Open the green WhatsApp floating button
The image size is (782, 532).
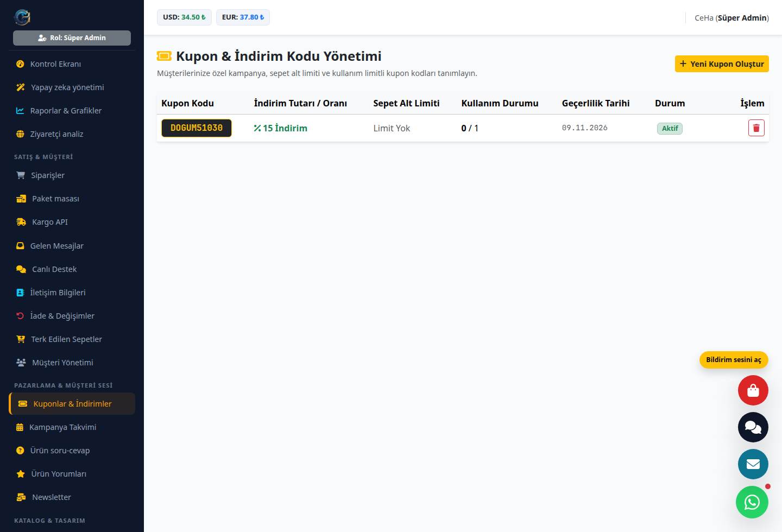(x=752, y=502)
